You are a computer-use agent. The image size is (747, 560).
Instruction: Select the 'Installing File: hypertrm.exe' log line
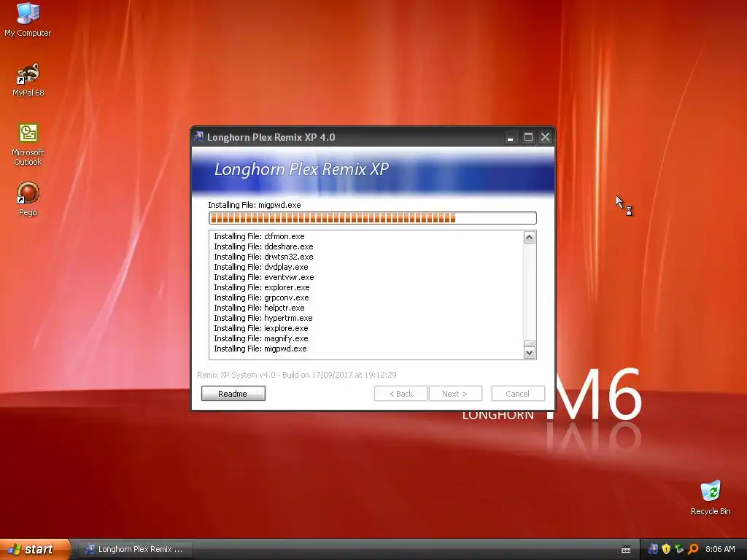pyautogui.click(x=263, y=318)
